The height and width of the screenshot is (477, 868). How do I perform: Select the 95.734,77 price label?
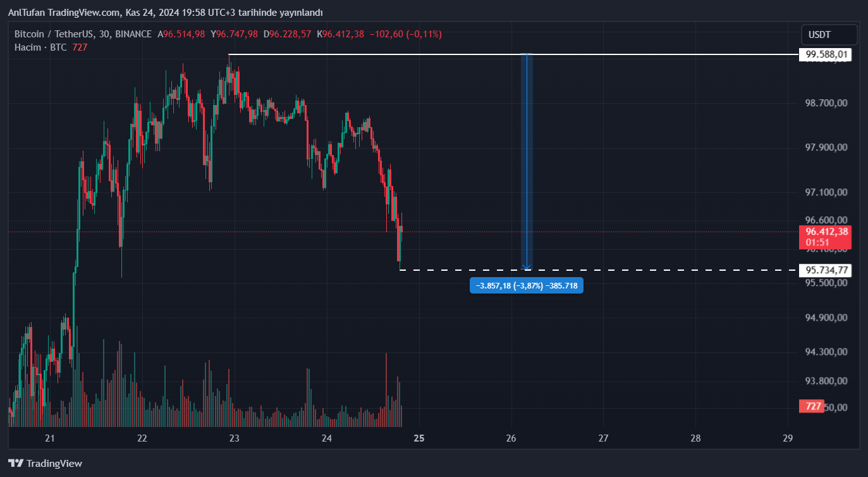coord(825,270)
